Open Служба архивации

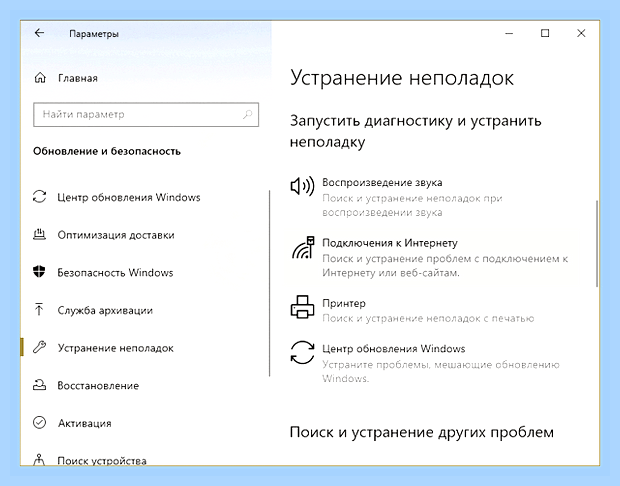click(105, 310)
